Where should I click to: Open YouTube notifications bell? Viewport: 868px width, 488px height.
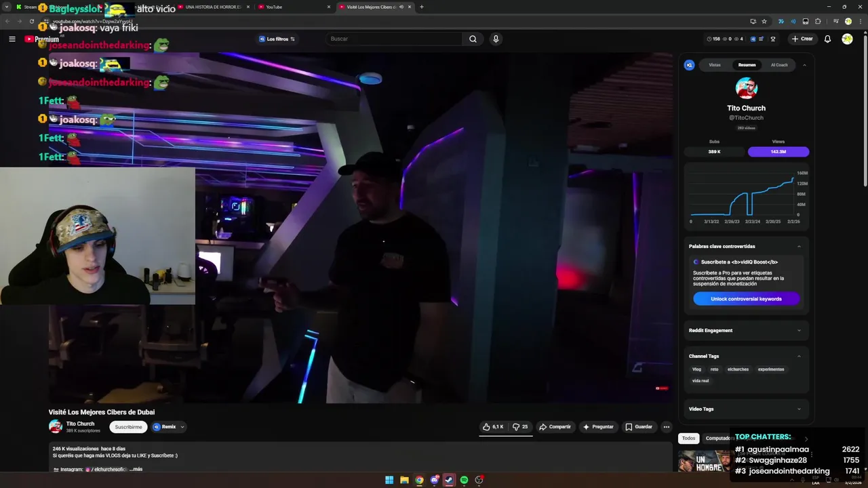click(x=827, y=39)
